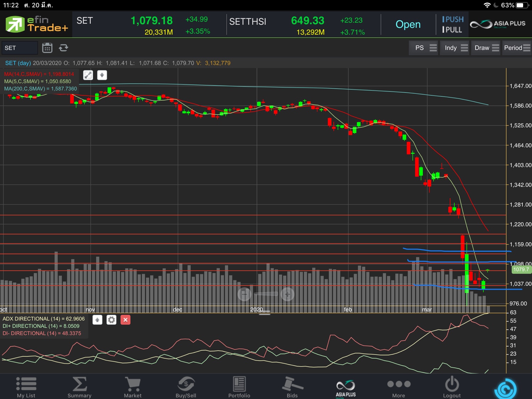Tap Logout power icon
The image size is (532, 399).
452,387
